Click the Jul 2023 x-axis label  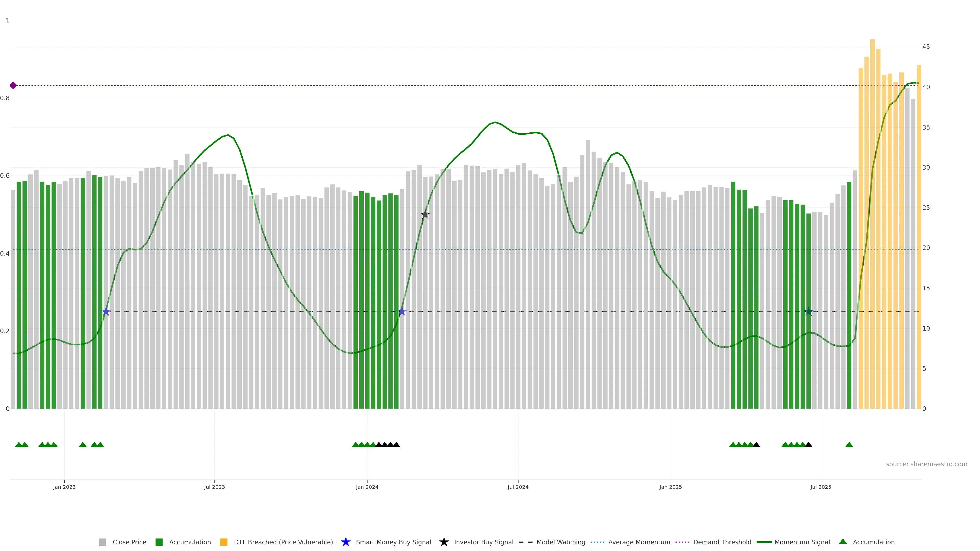[x=214, y=487]
